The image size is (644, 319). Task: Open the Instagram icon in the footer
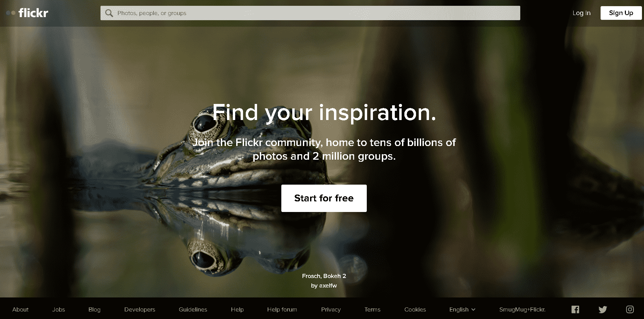(630, 309)
